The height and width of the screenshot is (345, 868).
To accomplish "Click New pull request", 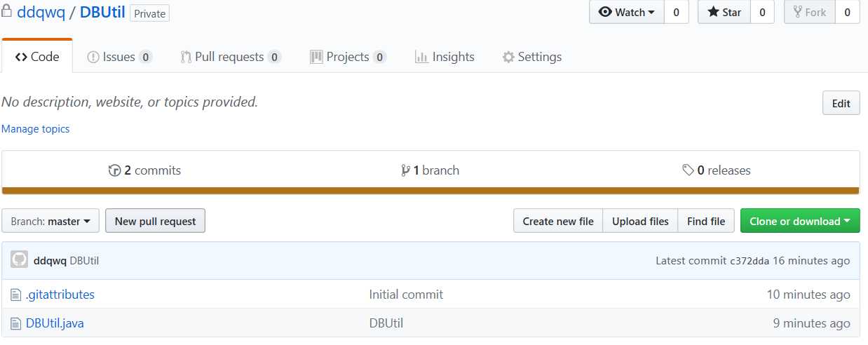I will click(155, 221).
